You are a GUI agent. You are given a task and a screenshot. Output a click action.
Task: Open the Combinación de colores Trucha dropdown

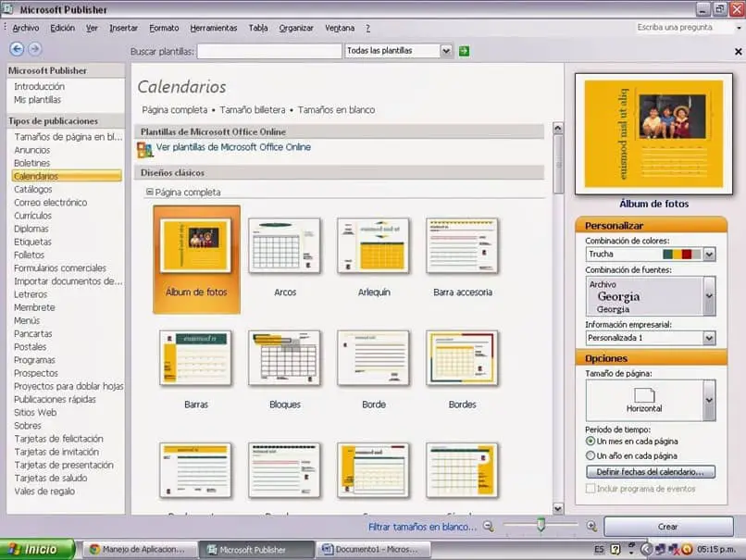click(709, 254)
